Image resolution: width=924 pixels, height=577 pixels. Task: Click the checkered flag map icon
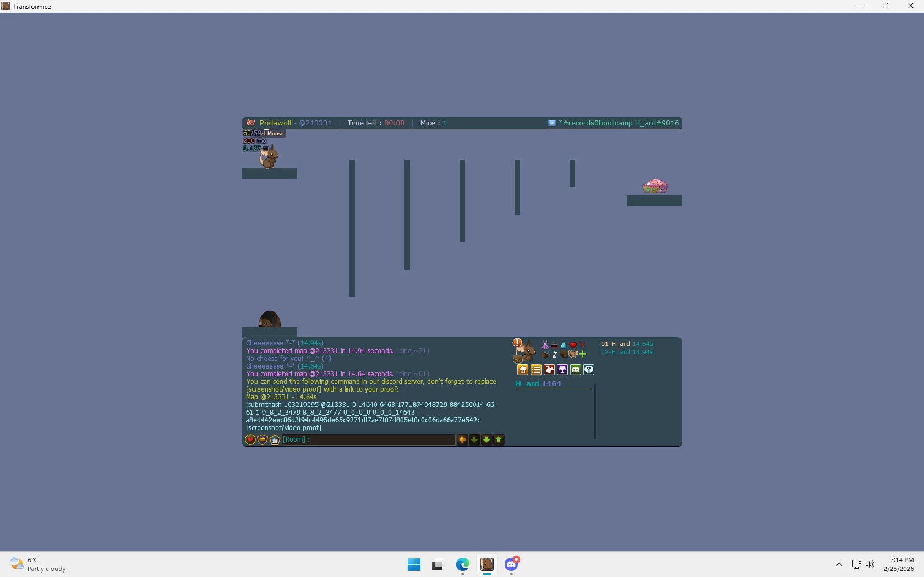coord(251,123)
